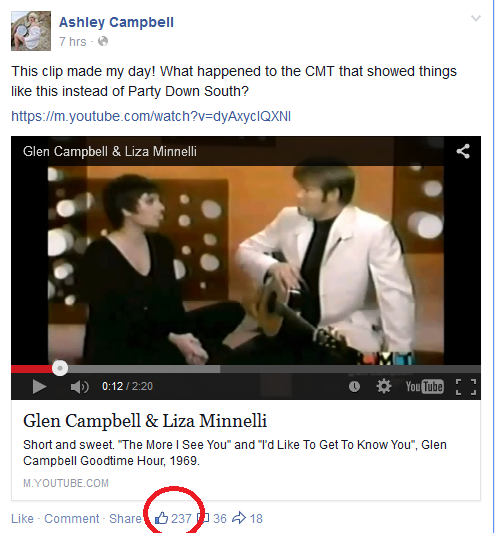Screen dimensions: 495x533
Task: Open Ashley Campbell's profile name
Action: [116, 22]
